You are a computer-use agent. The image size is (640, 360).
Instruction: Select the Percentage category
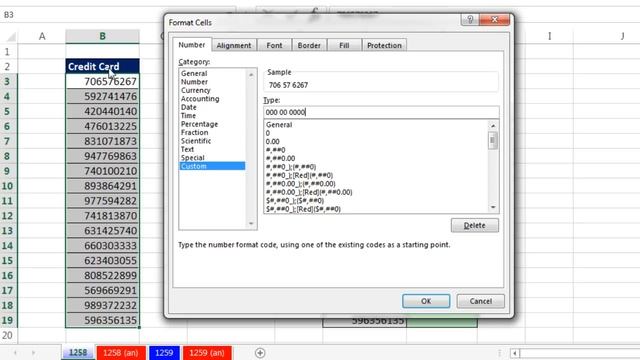pos(199,124)
